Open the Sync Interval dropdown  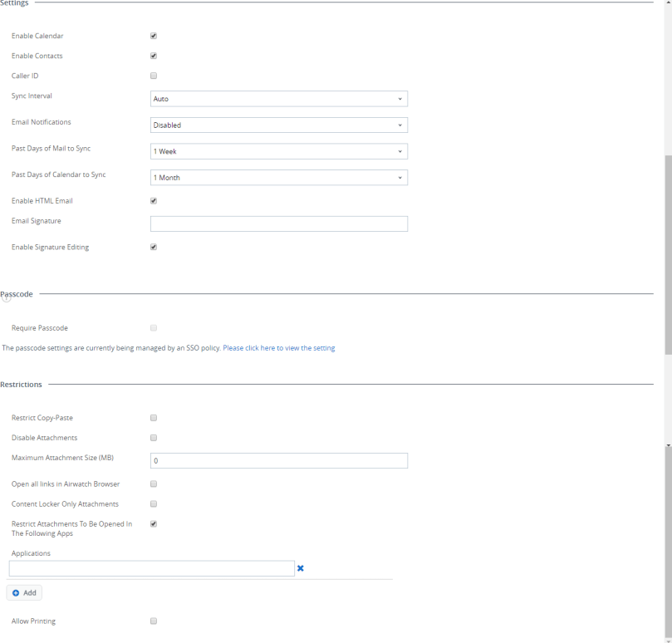coord(278,99)
